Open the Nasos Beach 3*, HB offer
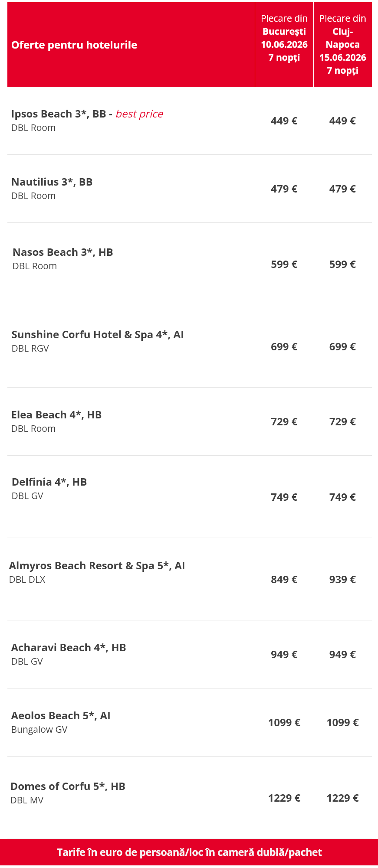Image resolution: width=378 pixels, height=868 pixels. pyautogui.click(x=62, y=252)
